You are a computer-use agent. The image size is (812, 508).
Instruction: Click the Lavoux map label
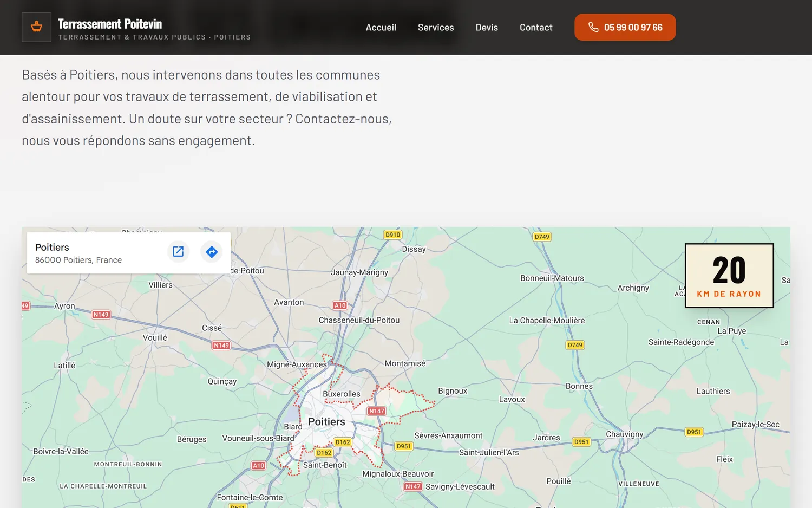[512, 400]
